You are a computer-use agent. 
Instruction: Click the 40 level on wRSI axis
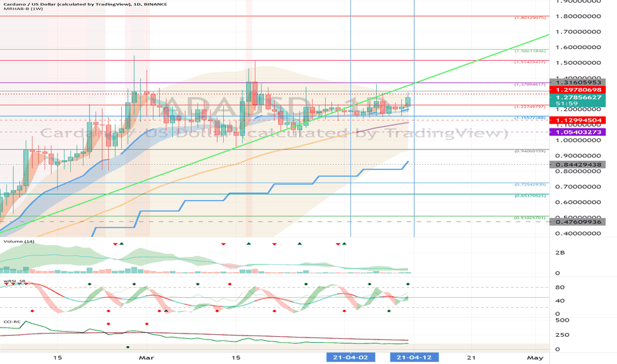pyautogui.click(x=560, y=300)
